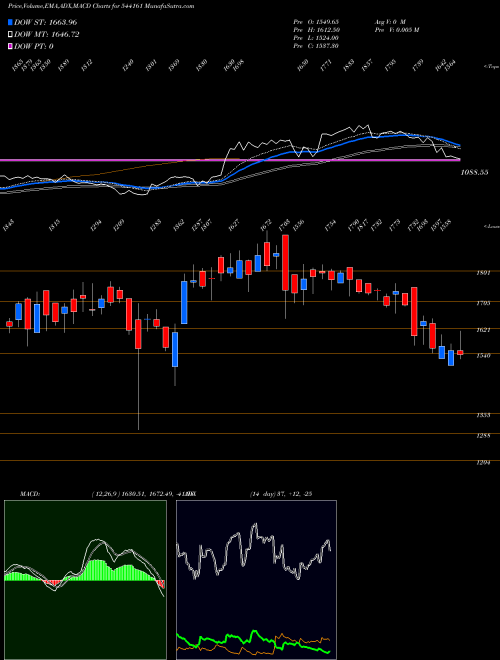Viewport: 500px width, 660px height.
Task: Open the ADX indicator chart panel
Action: click(x=256, y=580)
